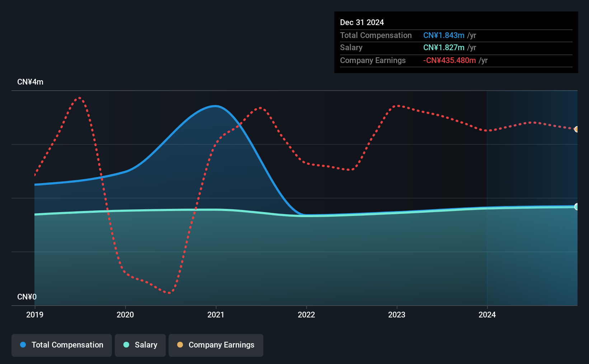589x364 pixels.
Task: Click the 2020 x-axis label
Action: pos(125,315)
